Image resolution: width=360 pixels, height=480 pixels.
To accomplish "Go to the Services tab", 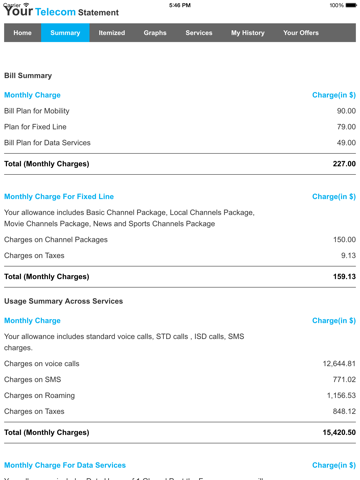I will pos(199,33).
